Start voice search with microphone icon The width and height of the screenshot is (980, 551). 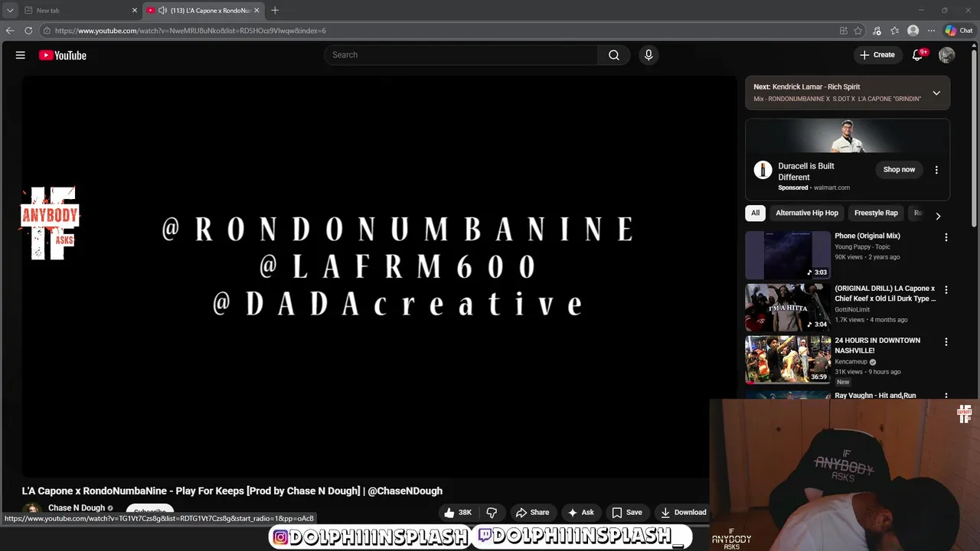tap(648, 55)
